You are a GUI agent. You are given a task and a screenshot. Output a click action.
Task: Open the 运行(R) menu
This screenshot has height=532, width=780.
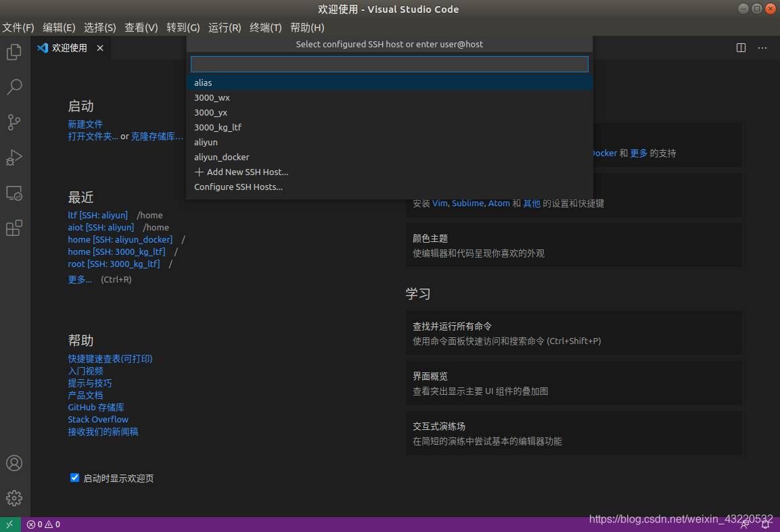tap(225, 27)
